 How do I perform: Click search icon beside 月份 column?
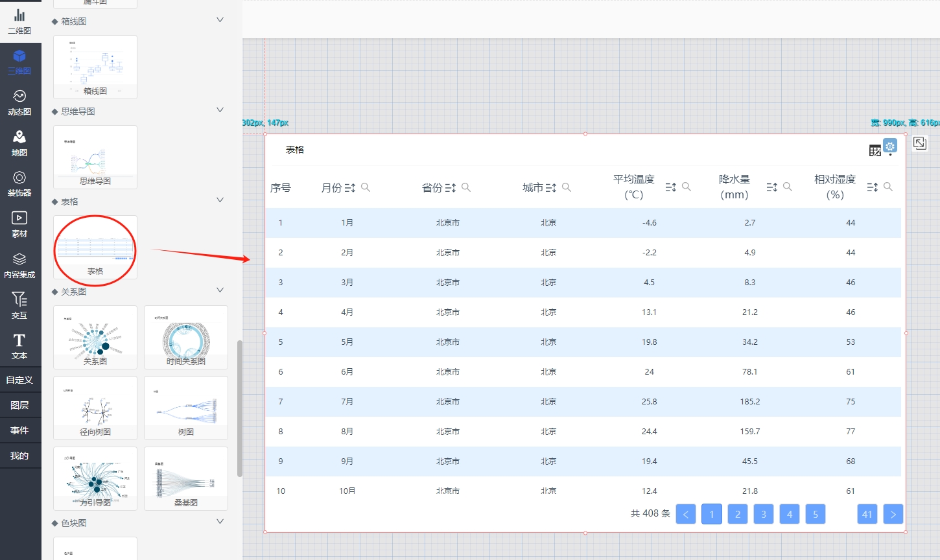tap(366, 187)
